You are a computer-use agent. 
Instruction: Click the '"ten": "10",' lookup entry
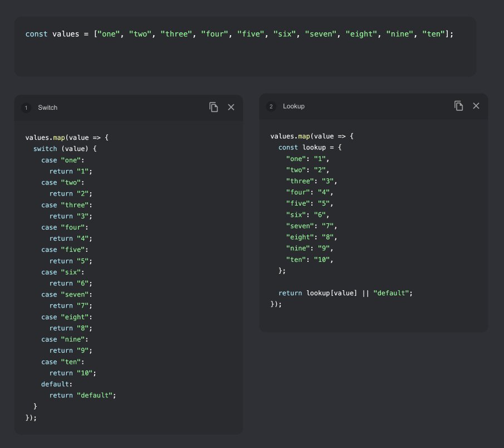310,259
